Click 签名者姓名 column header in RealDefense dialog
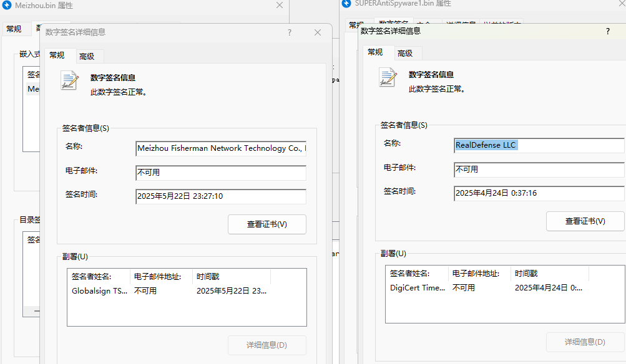 coord(417,274)
